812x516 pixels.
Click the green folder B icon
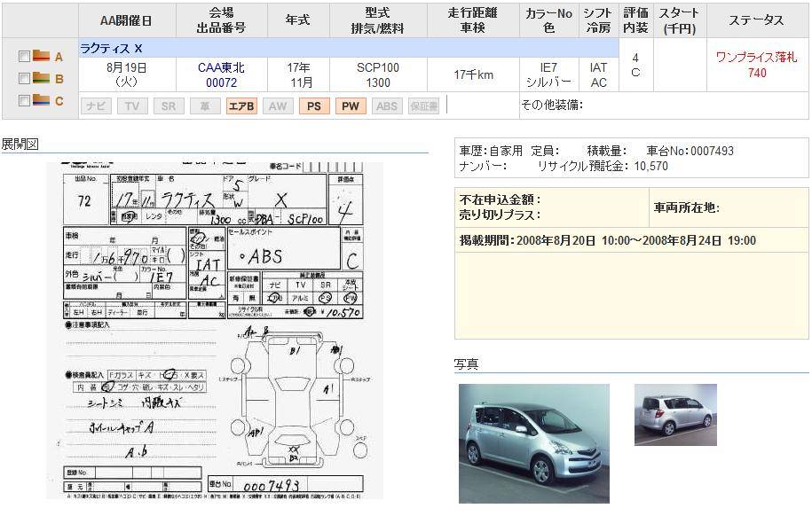[41, 78]
